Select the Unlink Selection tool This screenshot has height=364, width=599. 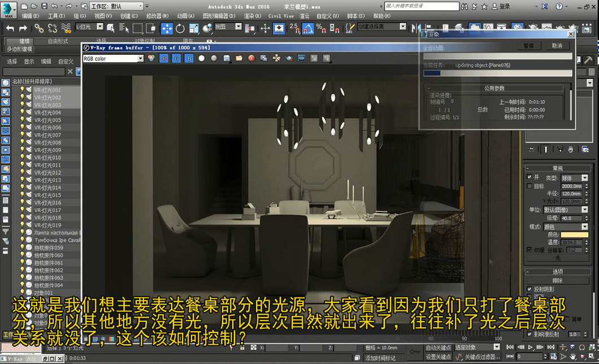(x=53, y=28)
